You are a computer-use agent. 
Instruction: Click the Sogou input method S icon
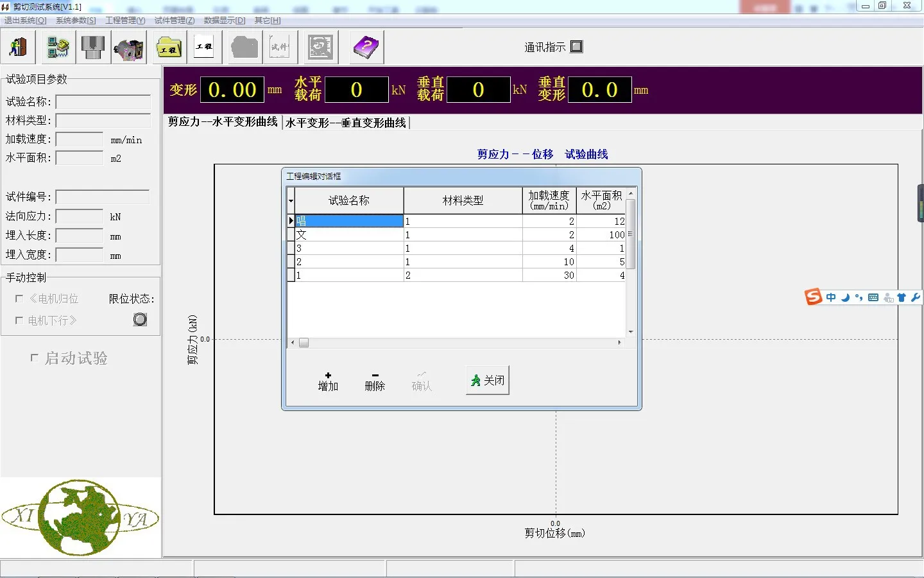814,297
